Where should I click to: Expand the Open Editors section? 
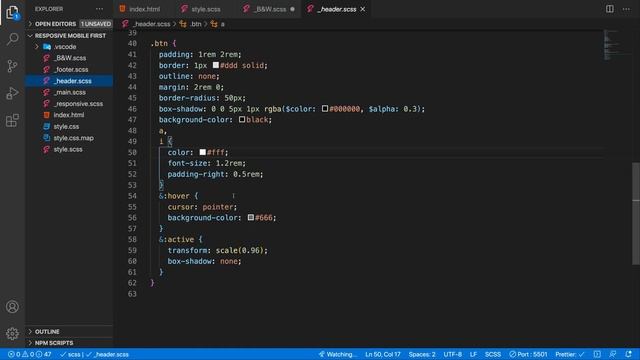[55, 24]
